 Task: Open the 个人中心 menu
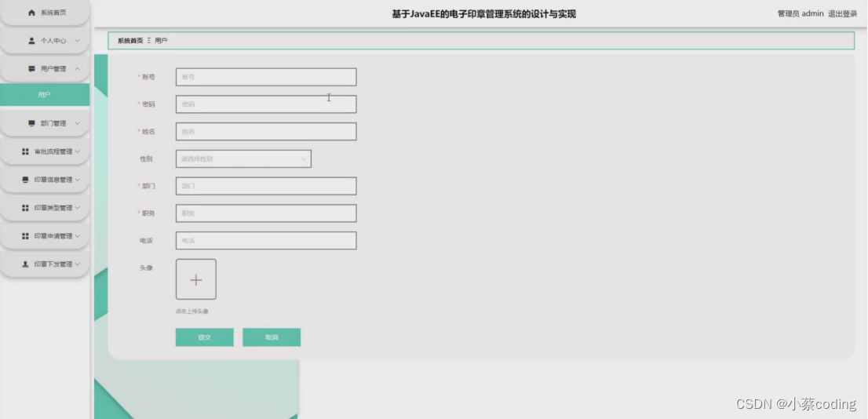pos(45,41)
